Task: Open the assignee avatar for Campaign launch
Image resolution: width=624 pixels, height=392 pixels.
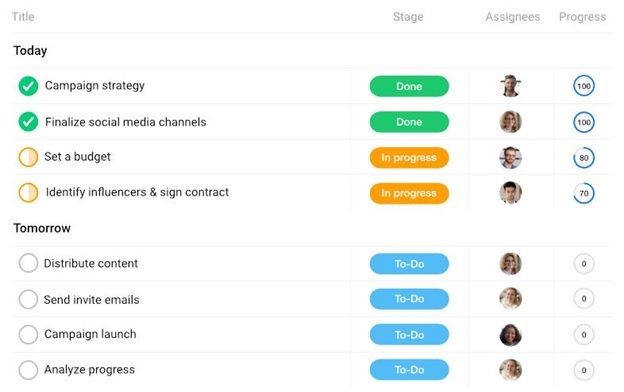Action: click(510, 335)
